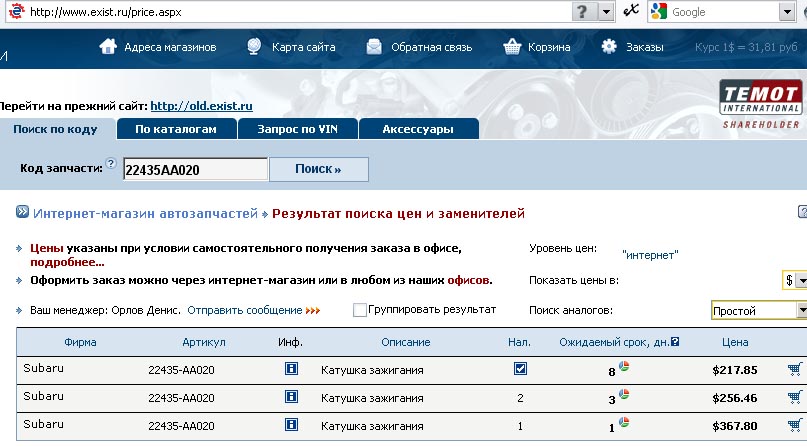The image size is (807, 447).
Task: Click the info icon in the $256.46 row
Action: click(x=291, y=397)
